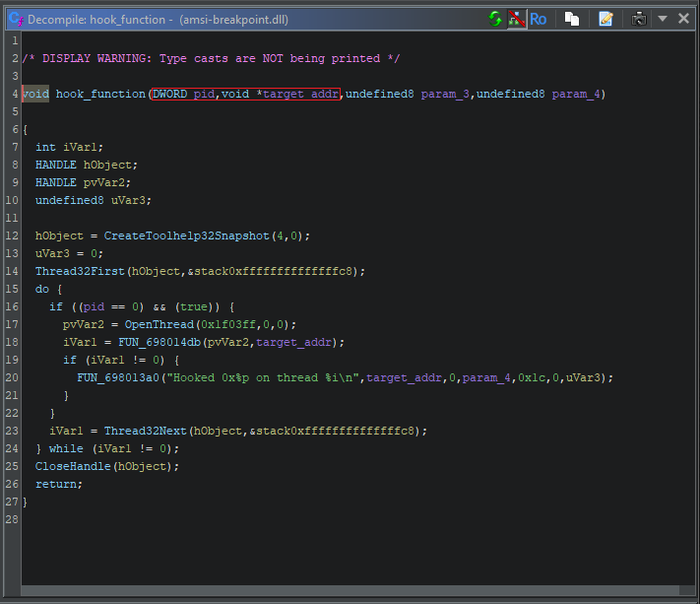This screenshot has width=700, height=604.
Task: Toggle the Ro read-only display icon
Action: [538, 19]
